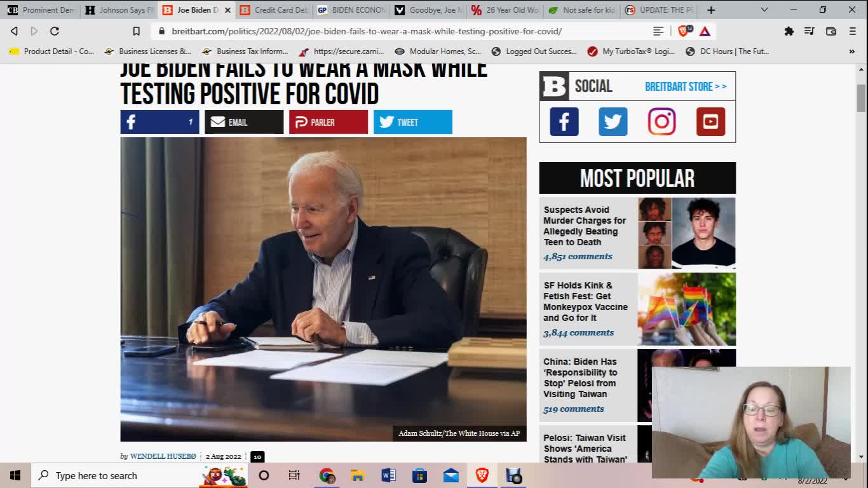Open Breitbart's Facebook page from Social box
This screenshot has height=488, width=868.
564,121
